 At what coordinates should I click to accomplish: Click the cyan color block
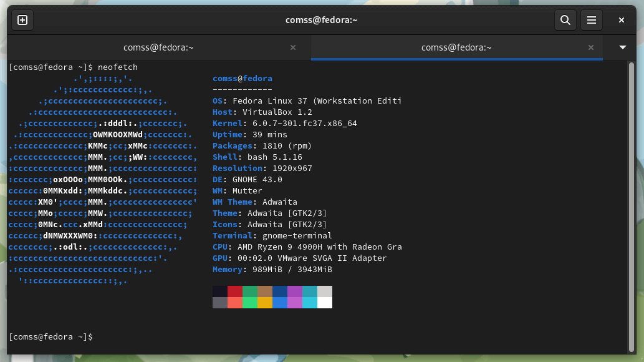(310, 302)
